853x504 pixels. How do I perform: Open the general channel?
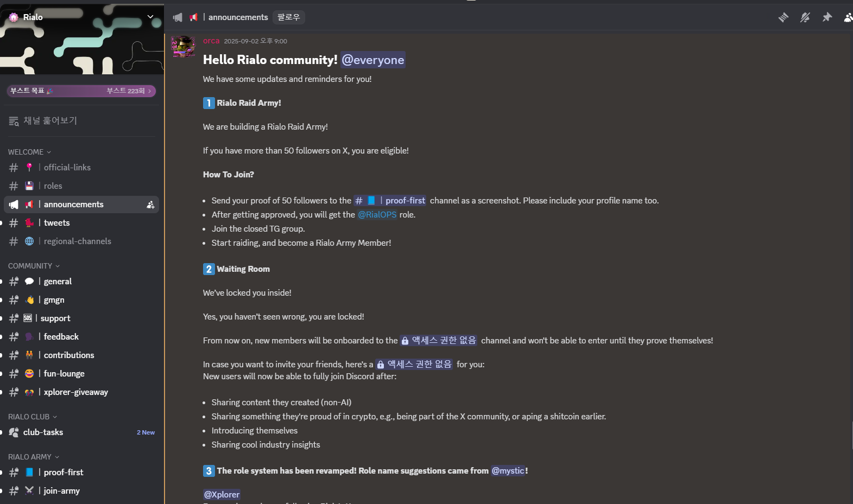[x=81, y=282]
